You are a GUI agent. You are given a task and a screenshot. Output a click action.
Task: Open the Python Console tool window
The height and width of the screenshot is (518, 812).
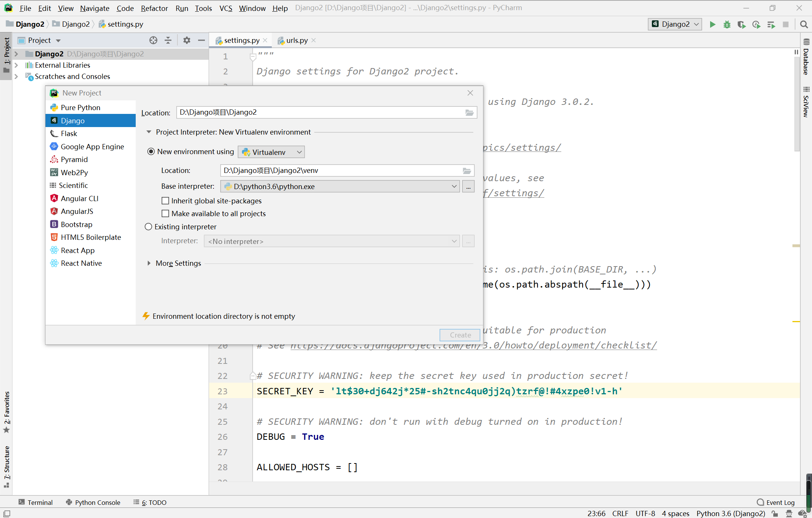pos(93,502)
